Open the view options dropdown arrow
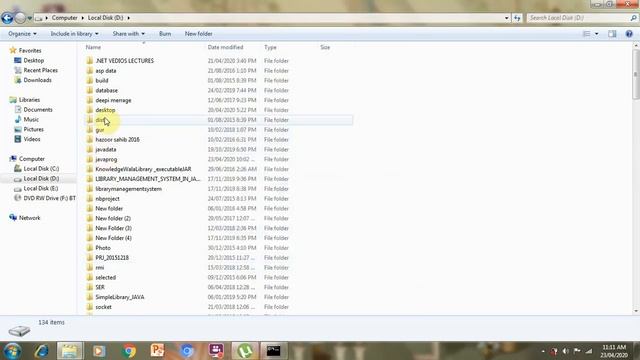The width and height of the screenshot is (640, 360). pyautogui.click(x=597, y=34)
